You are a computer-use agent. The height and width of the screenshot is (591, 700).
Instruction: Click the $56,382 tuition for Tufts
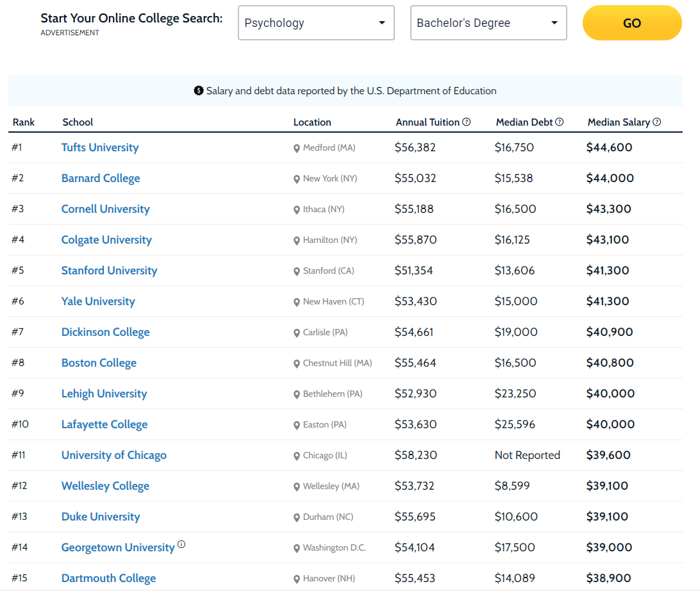pos(415,147)
